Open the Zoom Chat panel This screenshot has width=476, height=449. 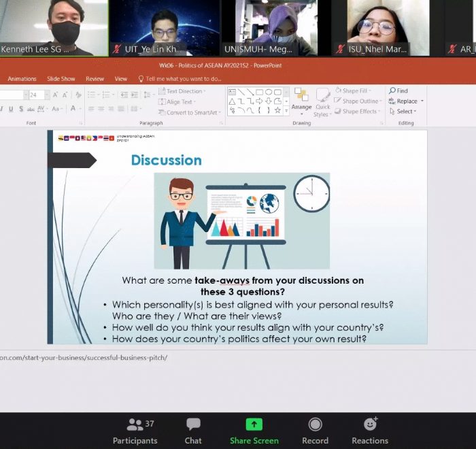click(x=193, y=431)
